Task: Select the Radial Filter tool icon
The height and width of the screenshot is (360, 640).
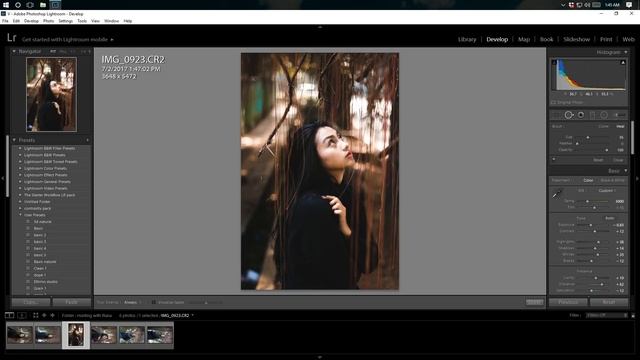Action: pos(604,115)
